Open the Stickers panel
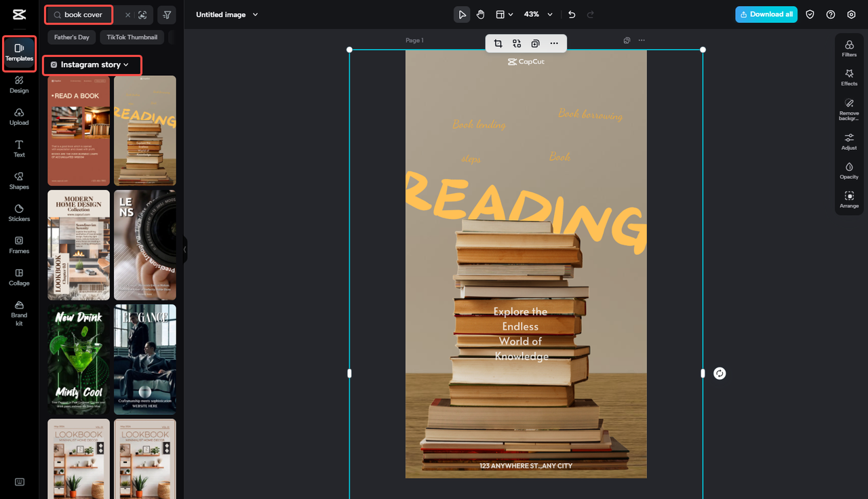 click(x=19, y=213)
